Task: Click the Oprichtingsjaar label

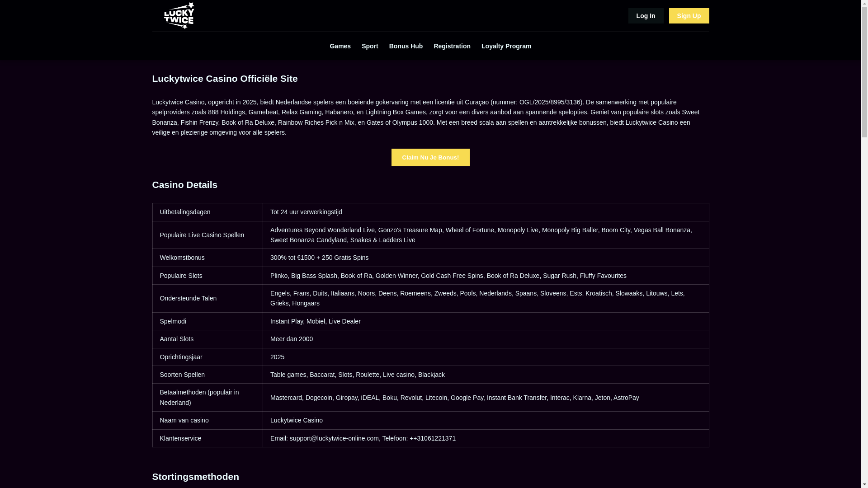Action: click(208, 357)
